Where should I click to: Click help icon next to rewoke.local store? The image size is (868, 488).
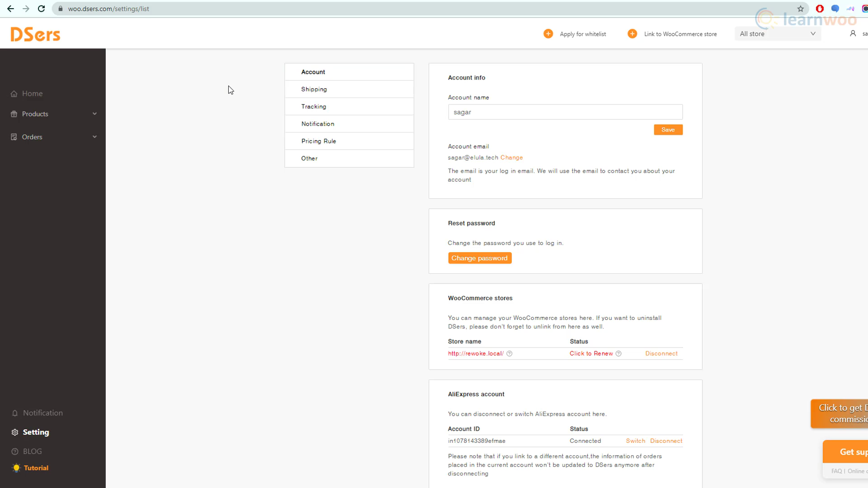[x=509, y=354]
